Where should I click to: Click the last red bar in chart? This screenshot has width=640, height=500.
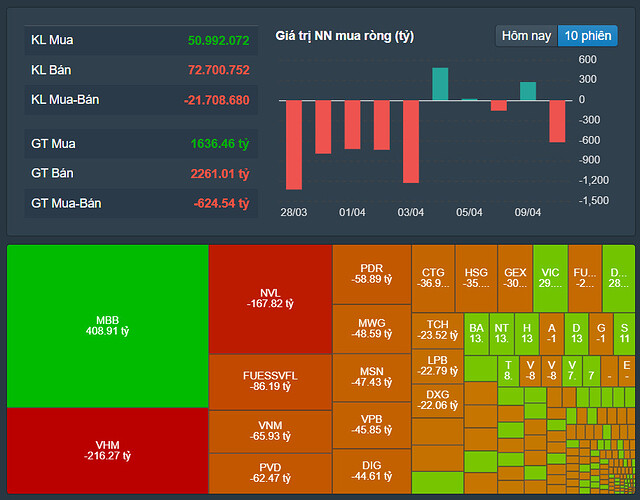(557, 121)
